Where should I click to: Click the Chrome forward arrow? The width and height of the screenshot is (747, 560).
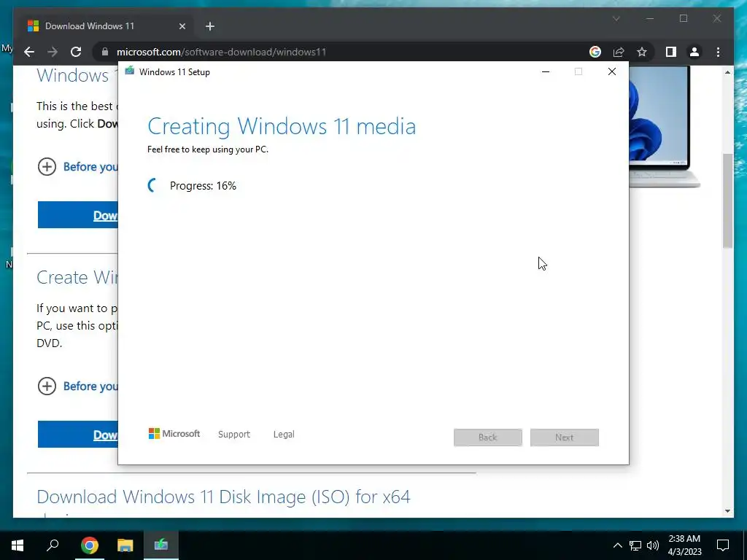tap(53, 52)
